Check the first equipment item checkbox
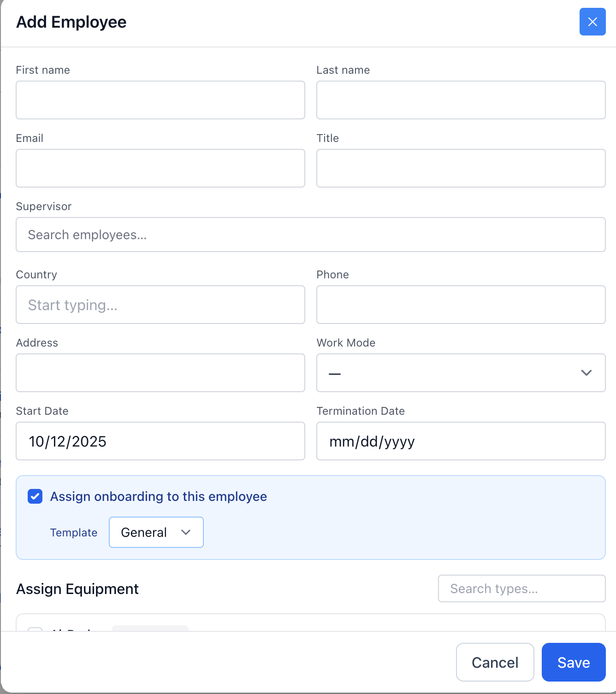 [35, 631]
